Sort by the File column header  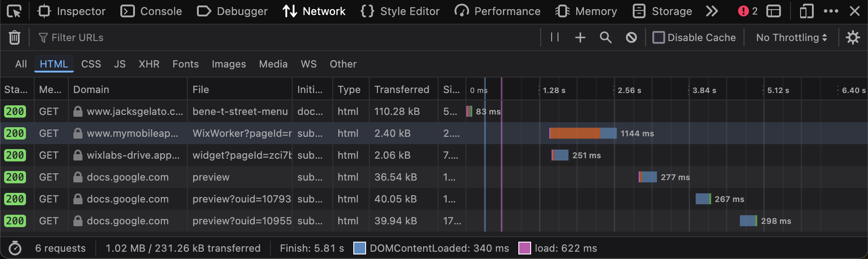[240, 89]
